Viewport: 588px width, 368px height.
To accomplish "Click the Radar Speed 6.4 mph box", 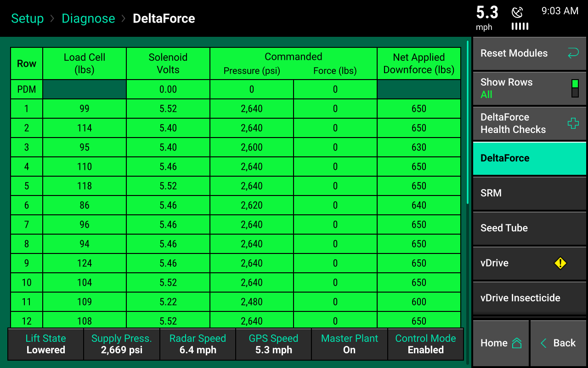I will point(198,344).
